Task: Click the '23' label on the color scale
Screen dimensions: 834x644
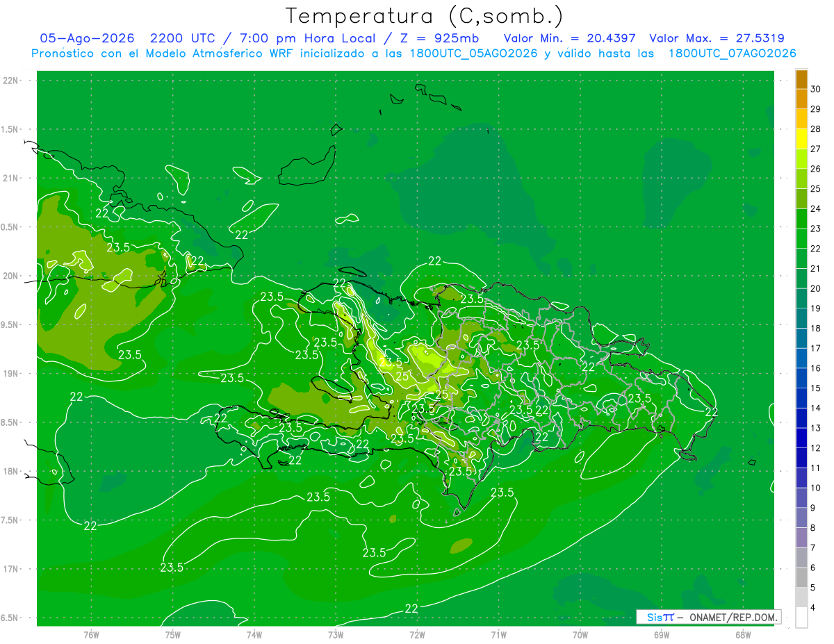Action: pyautogui.click(x=816, y=229)
